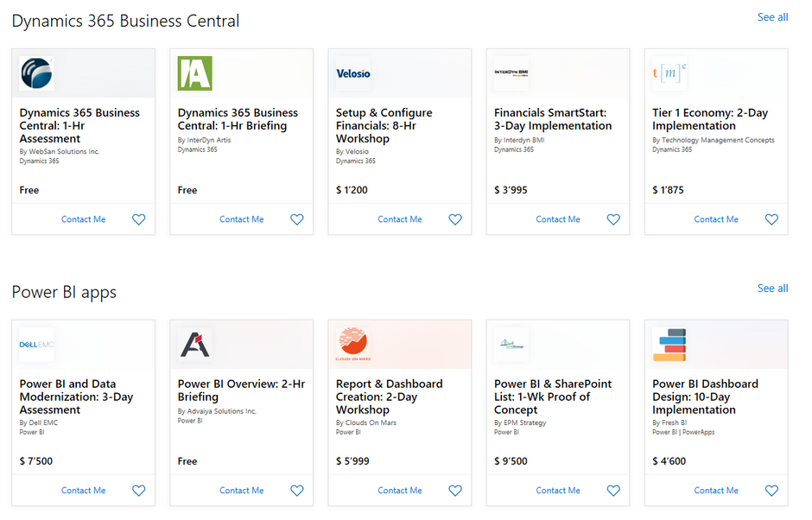Screen dimensions: 812x520
Task: Click the Dynamics 365 Business Central section heading
Action: click(126, 22)
